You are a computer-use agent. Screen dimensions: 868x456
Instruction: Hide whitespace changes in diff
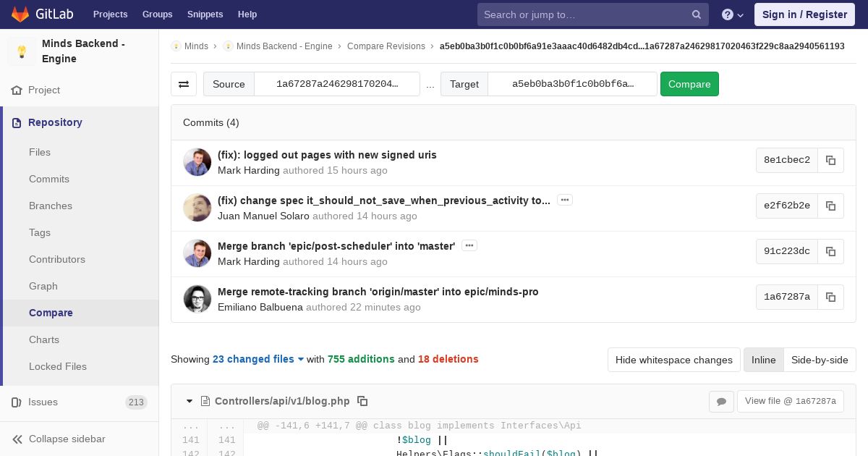pos(673,360)
